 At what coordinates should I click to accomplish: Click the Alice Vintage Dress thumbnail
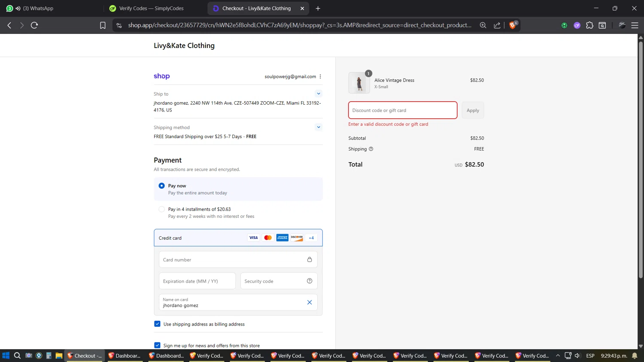(x=359, y=83)
